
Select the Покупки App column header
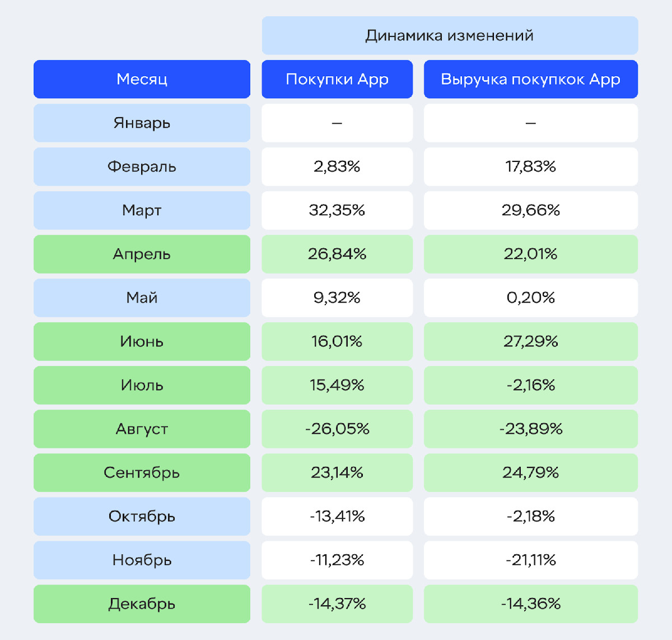[337, 79]
